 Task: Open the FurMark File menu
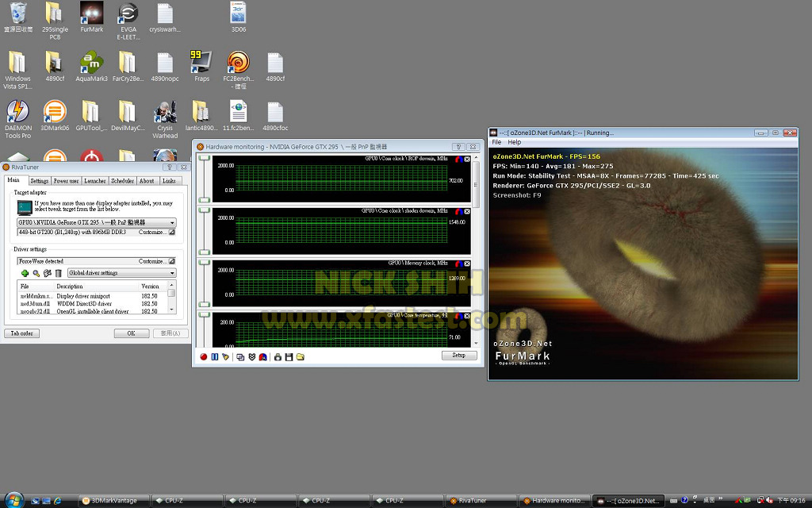(496, 142)
